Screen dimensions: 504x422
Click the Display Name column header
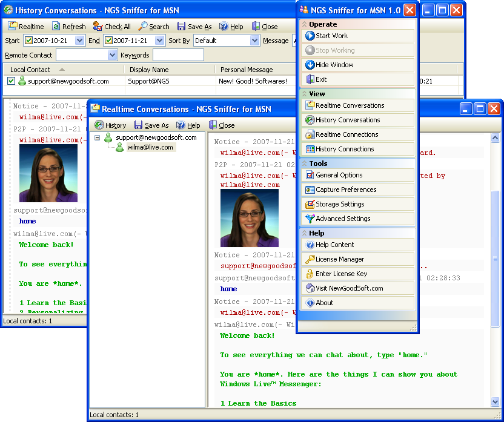click(170, 70)
